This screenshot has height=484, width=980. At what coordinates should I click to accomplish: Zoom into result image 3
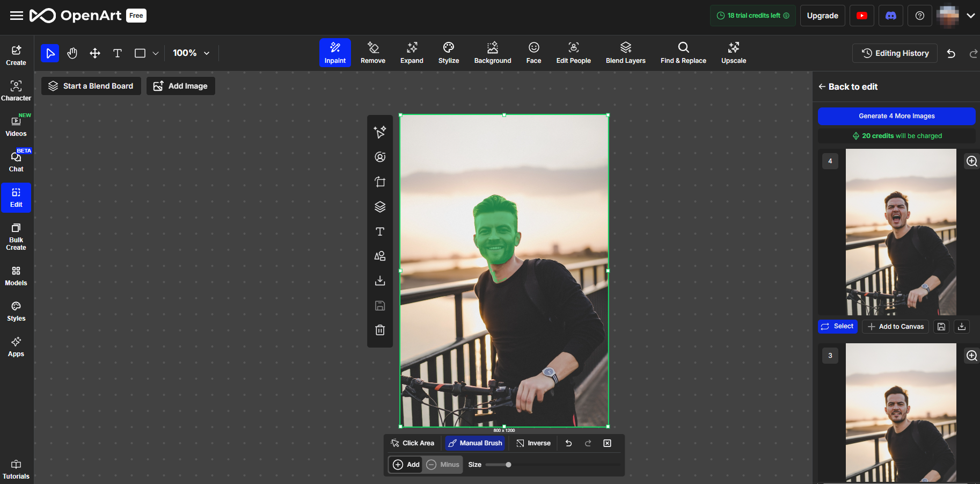click(971, 356)
